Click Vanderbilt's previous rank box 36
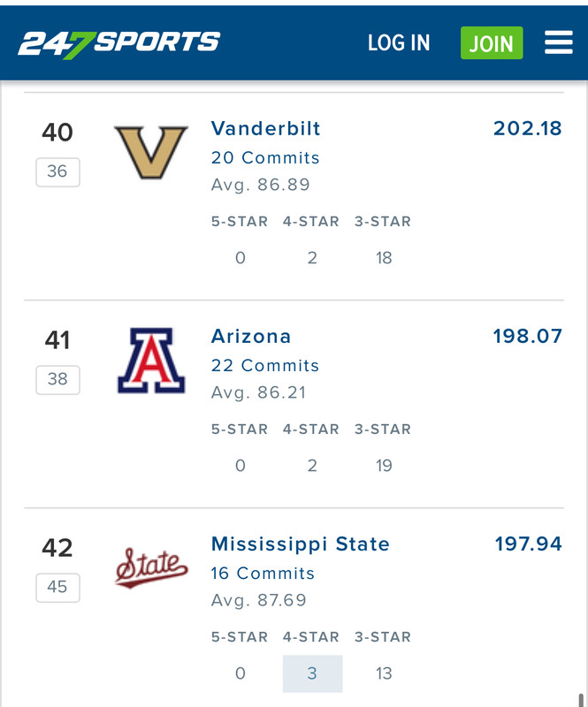This screenshot has width=588, height=707. (57, 171)
